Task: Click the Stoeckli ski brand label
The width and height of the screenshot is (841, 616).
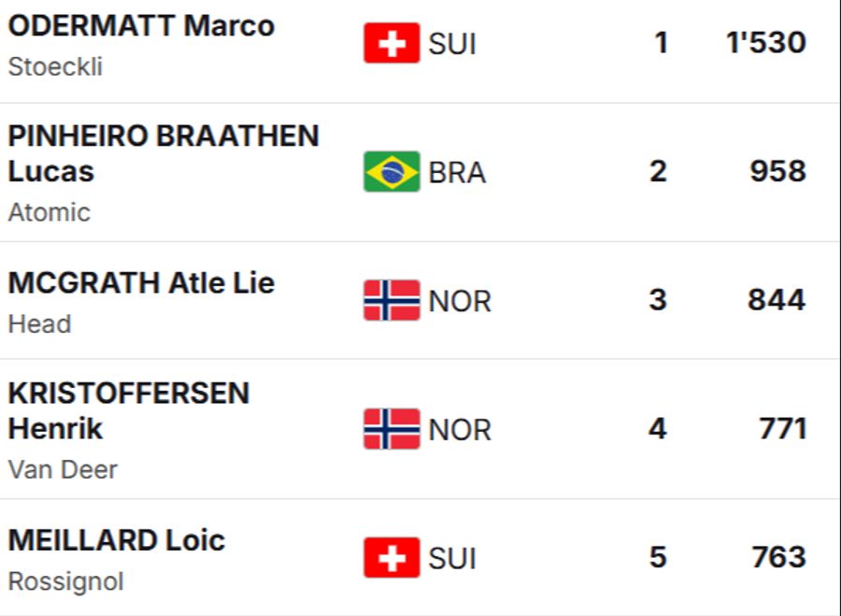Action: [55, 67]
